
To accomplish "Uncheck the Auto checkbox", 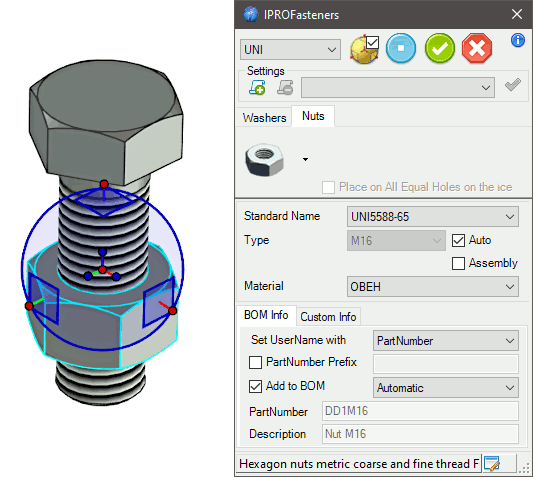I will tap(458, 240).
